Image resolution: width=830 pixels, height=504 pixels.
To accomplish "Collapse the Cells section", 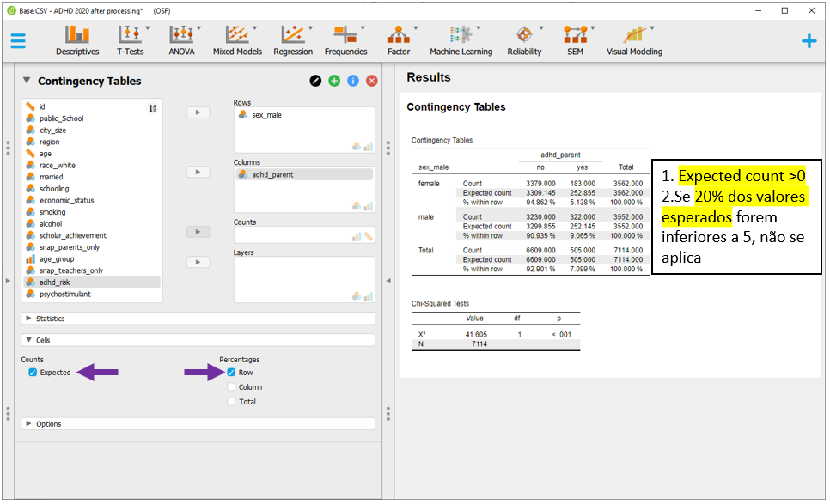I will [x=43, y=340].
